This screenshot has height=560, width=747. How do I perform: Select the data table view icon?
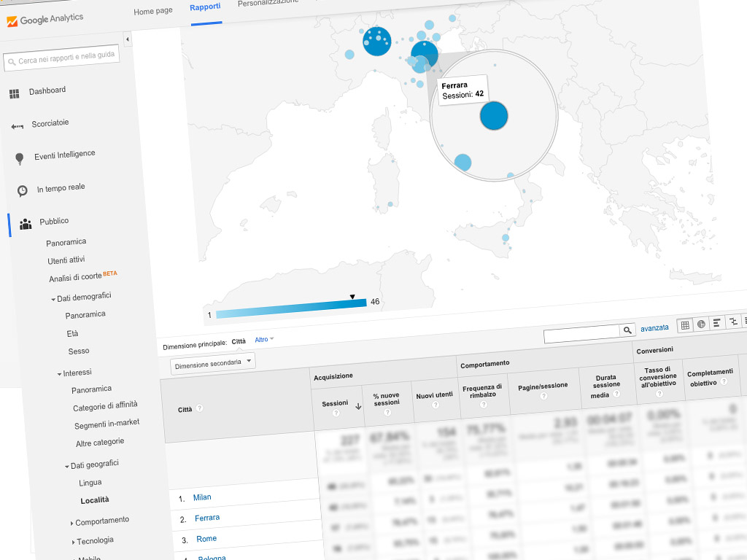click(x=685, y=325)
